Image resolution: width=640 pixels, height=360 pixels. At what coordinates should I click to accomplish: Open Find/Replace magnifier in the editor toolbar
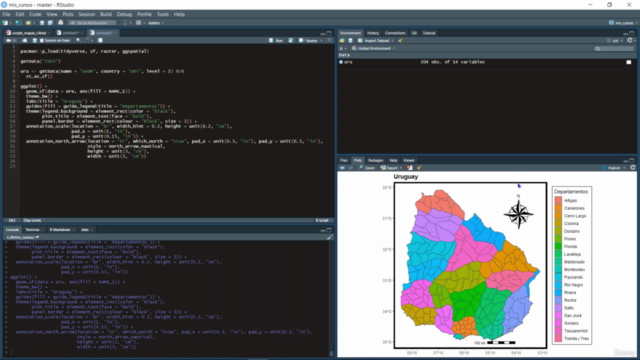click(x=78, y=40)
